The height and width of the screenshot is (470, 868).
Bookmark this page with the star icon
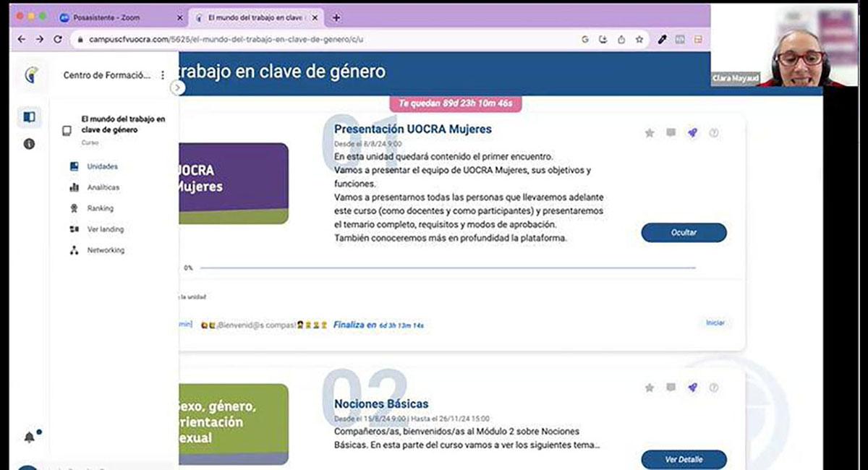click(639, 40)
